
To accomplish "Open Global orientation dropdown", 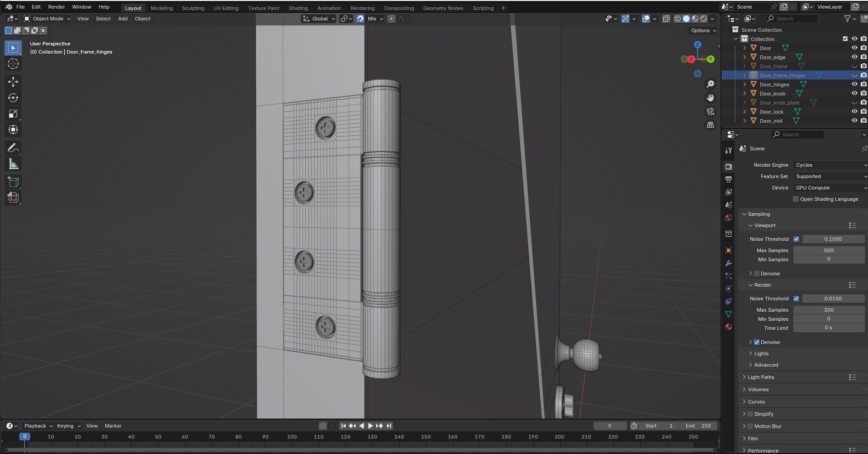I will [319, 19].
